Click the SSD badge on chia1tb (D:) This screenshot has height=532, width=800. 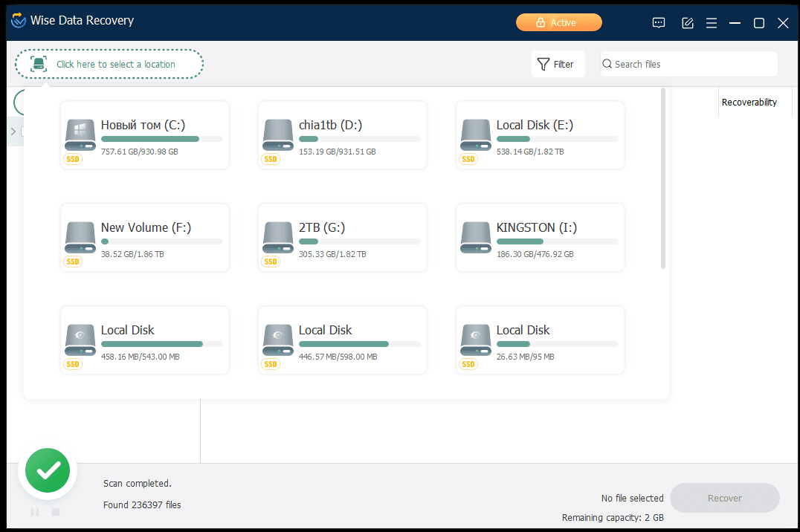click(271, 159)
